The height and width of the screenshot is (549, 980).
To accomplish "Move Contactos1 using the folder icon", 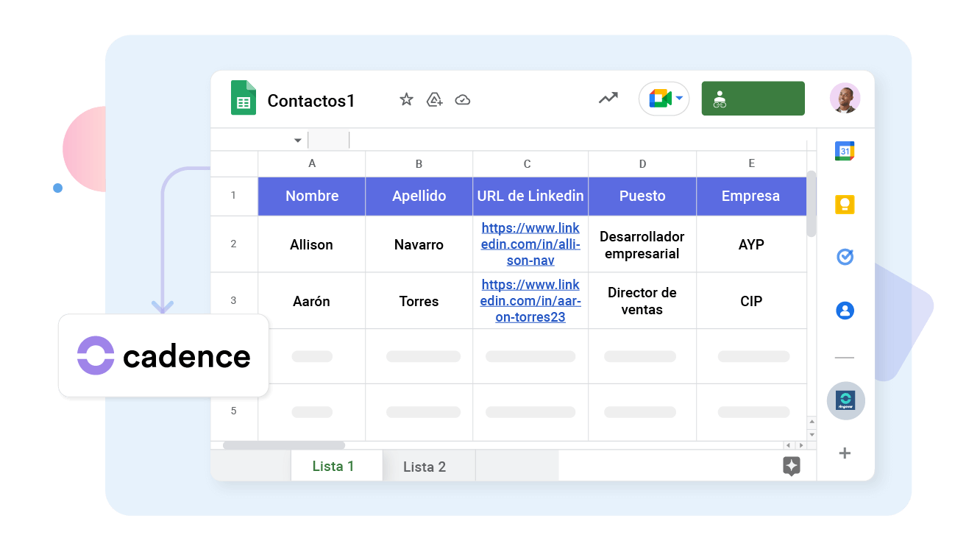I will 434,98.
